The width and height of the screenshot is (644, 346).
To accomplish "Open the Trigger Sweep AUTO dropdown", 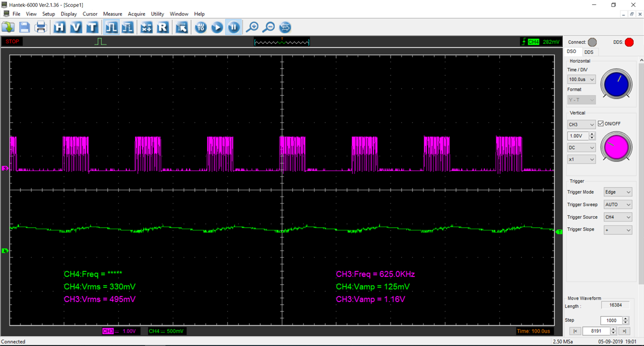I will 618,205.
